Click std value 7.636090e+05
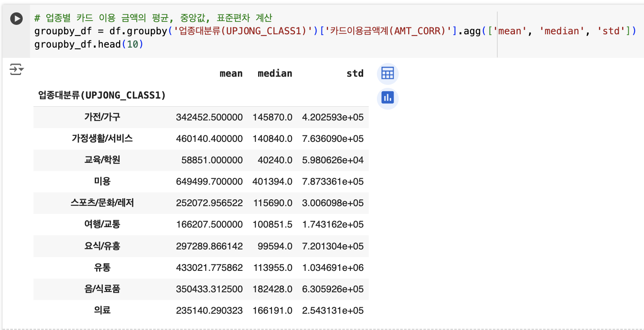The image size is (644, 330). click(x=333, y=138)
